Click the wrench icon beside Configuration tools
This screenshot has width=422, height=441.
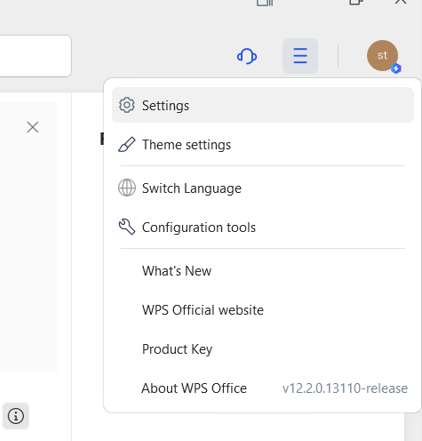(127, 227)
